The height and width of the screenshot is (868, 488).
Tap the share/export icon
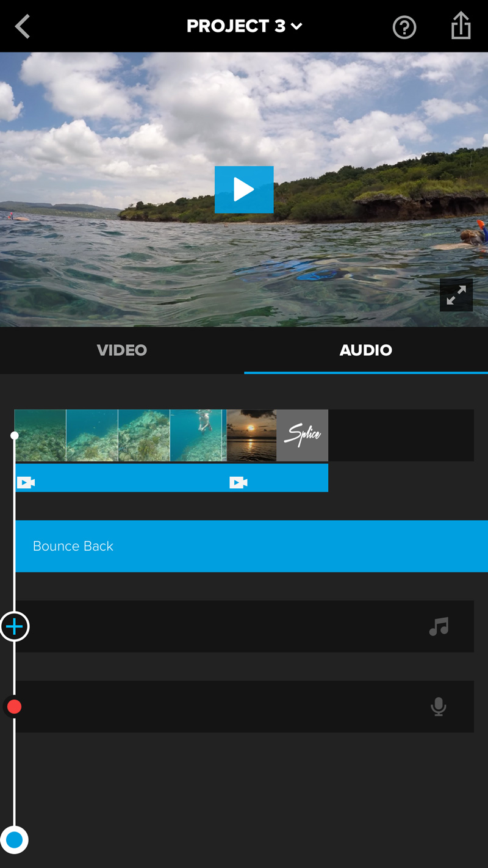click(x=461, y=26)
